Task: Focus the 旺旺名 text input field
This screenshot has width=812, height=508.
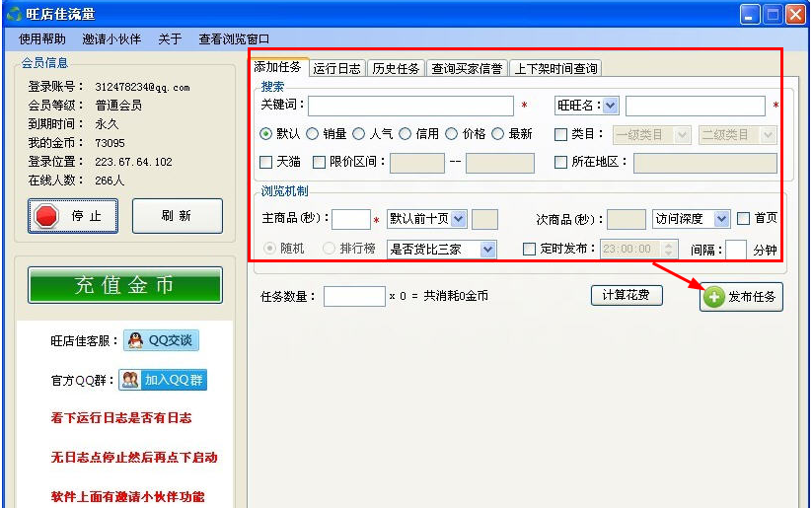Action: click(x=695, y=106)
